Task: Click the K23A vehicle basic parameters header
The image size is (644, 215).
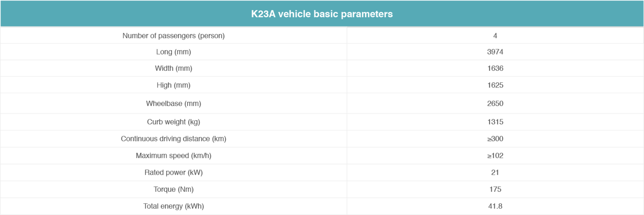Action: [322, 14]
